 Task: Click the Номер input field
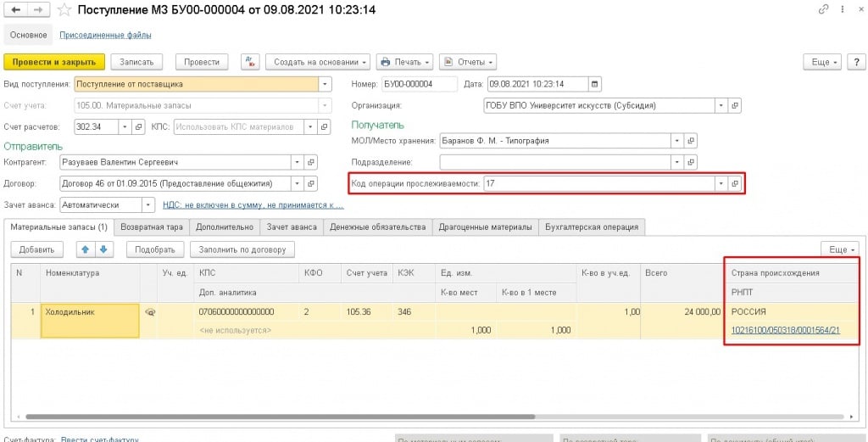[418, 84]
